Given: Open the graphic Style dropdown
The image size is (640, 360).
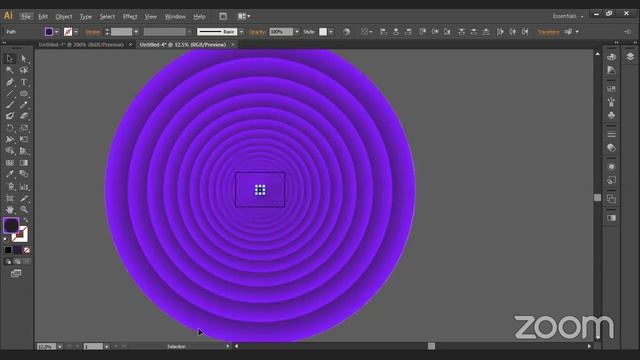Looking at the screenshot, I should coord(331,32).
